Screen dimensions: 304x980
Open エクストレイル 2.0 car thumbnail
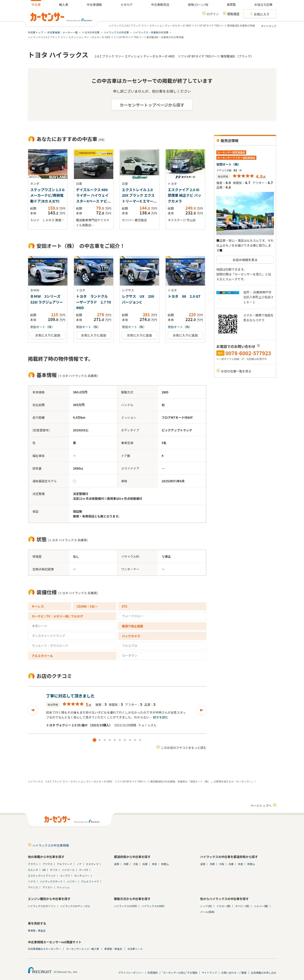click(139, 164)
